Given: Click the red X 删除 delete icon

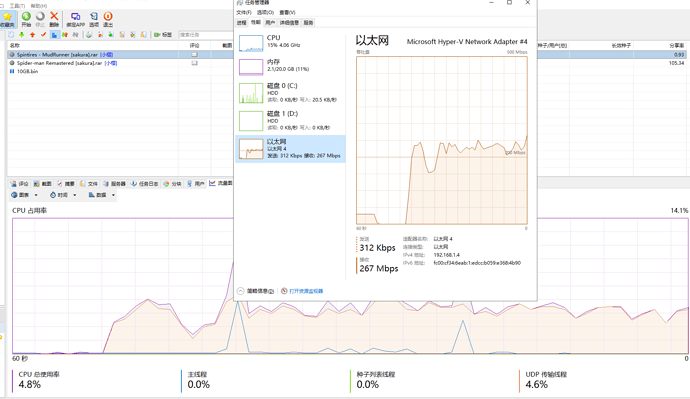Looking at the screenshot, I should [x=54, y=19].
